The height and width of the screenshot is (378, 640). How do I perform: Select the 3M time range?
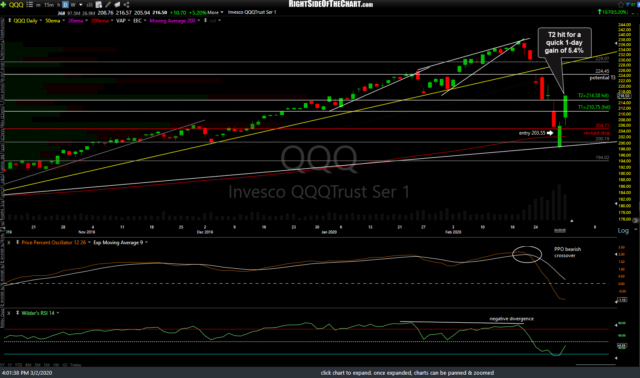[x=38, y=365]
